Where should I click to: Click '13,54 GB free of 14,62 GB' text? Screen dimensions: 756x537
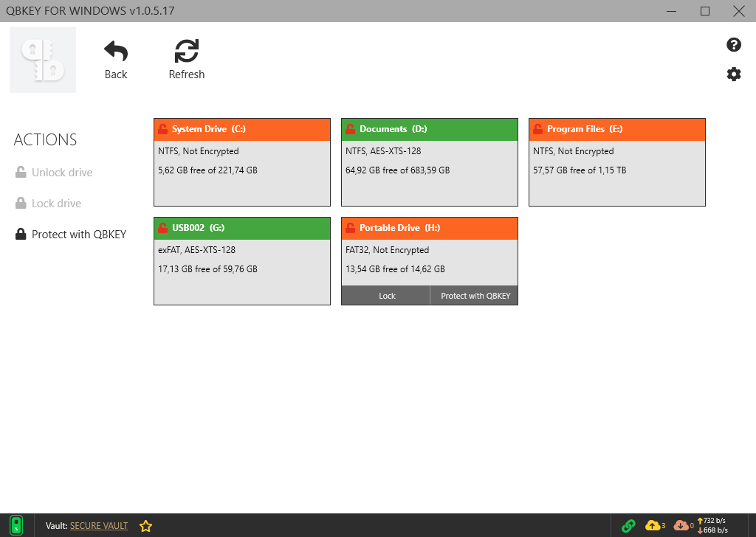click(396, 268)
